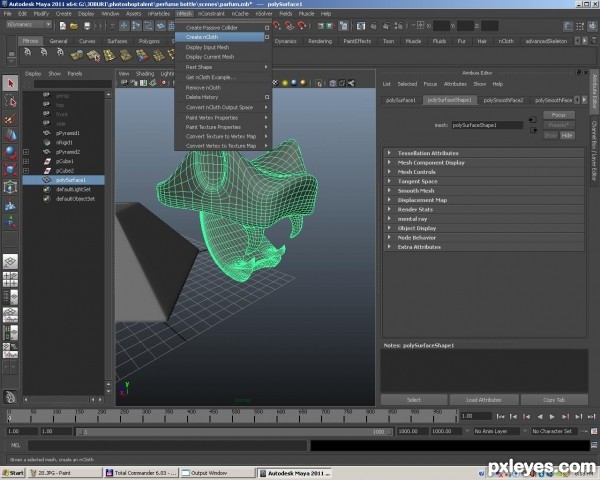Screen dimensions: 600x480
Task: Activate the Show Manipulator tool
Action: (10, 222)
